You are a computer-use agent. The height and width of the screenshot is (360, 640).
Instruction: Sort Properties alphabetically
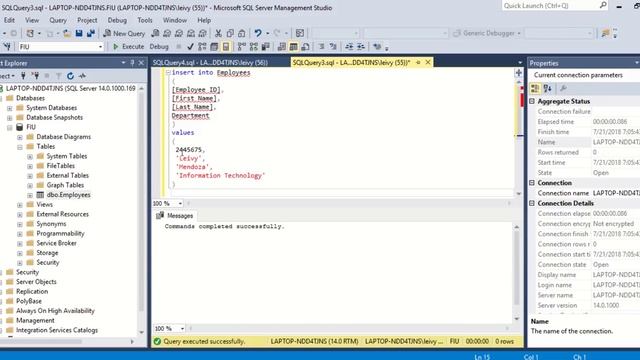(x=547, y=88)
